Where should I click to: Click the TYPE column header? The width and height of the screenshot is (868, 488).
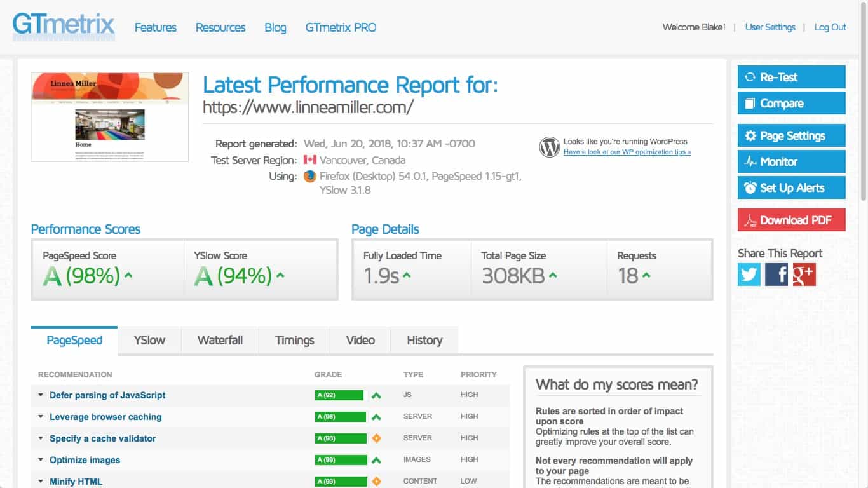[x=413, y=375]
